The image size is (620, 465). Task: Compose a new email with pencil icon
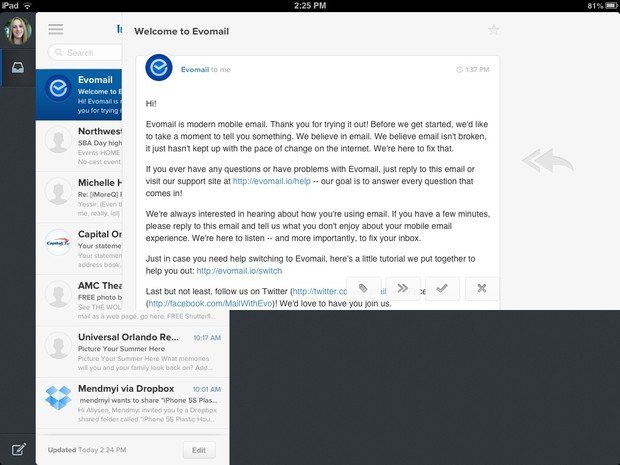[x=19, y=449]
